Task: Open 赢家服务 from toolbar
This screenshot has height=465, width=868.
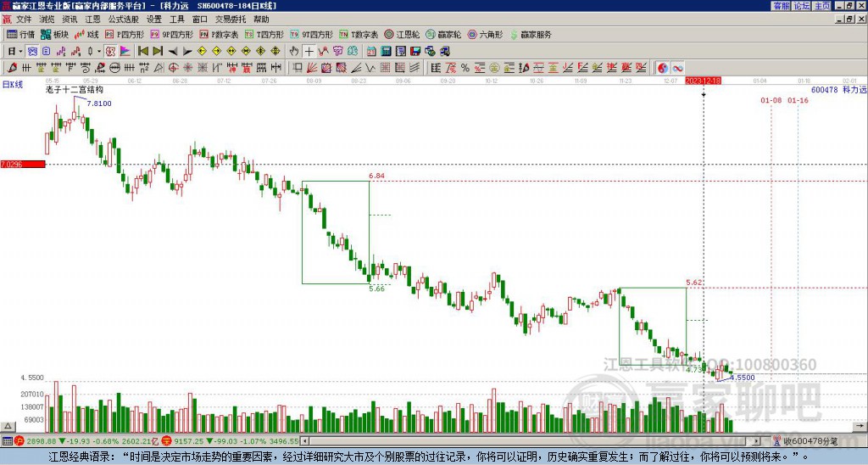Action: pos(531,34)
